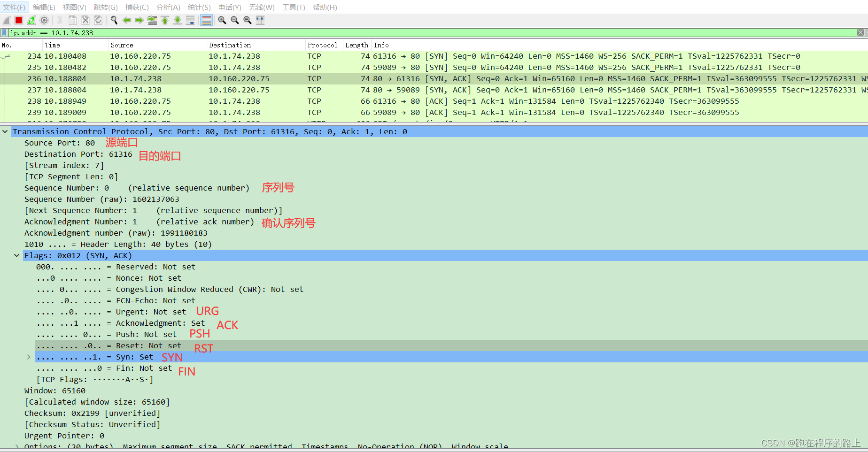Open the 视图(V) menu

[x=75, y=8]
